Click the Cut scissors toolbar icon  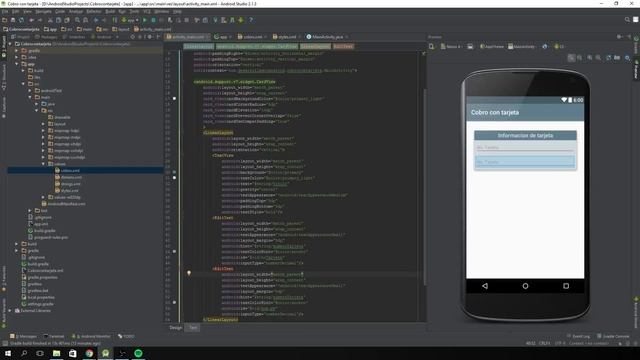pos(50,20)
